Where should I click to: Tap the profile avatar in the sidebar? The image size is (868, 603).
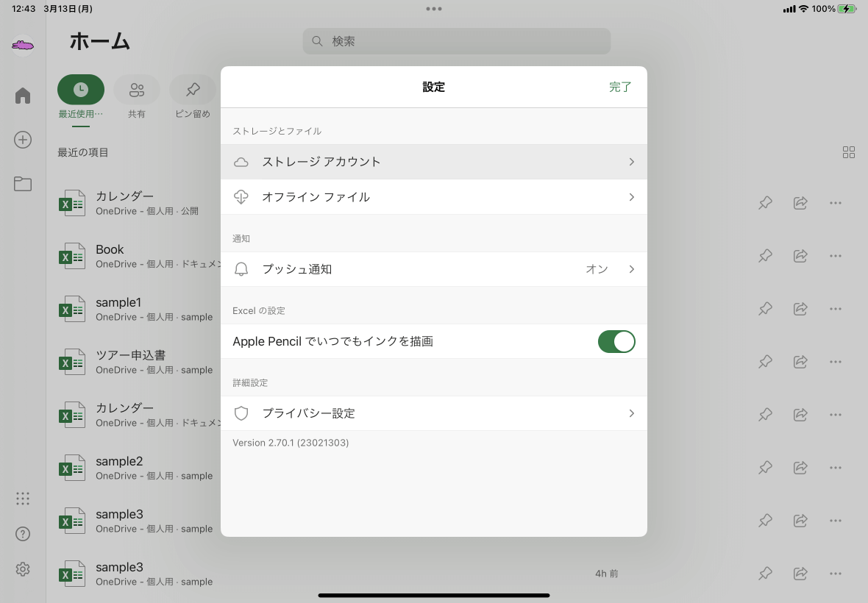tap(23, 45)
